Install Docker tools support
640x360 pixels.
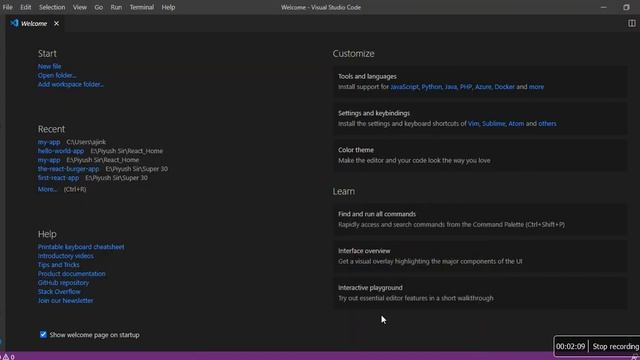coord(504,87)
